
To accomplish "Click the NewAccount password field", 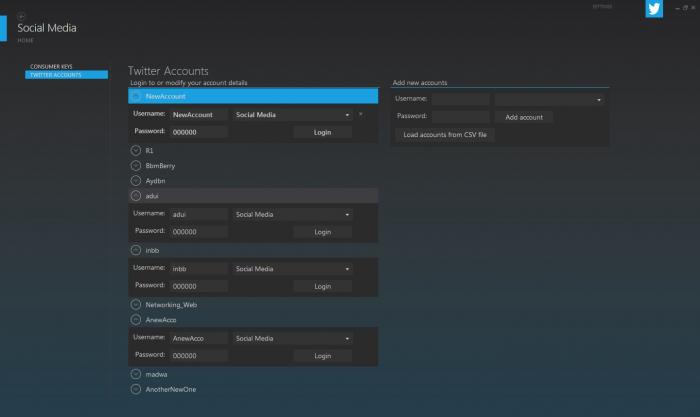I will coord(199,132).
